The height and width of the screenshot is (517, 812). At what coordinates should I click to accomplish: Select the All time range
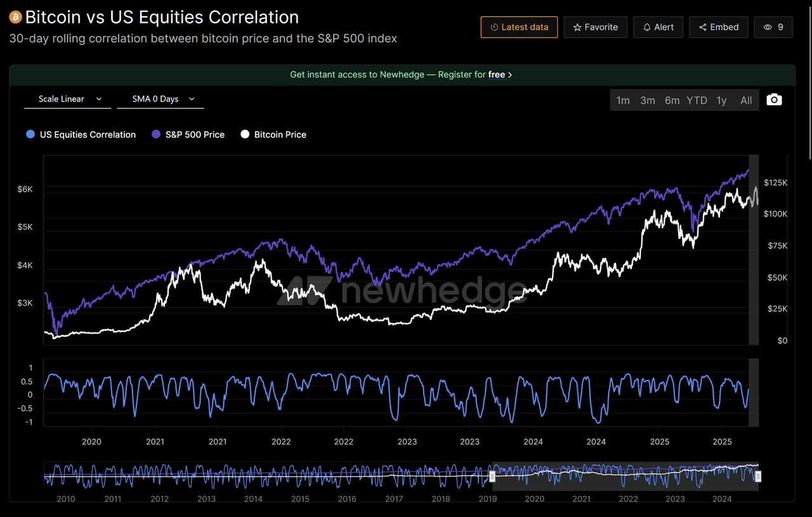[x=746, y=100]
